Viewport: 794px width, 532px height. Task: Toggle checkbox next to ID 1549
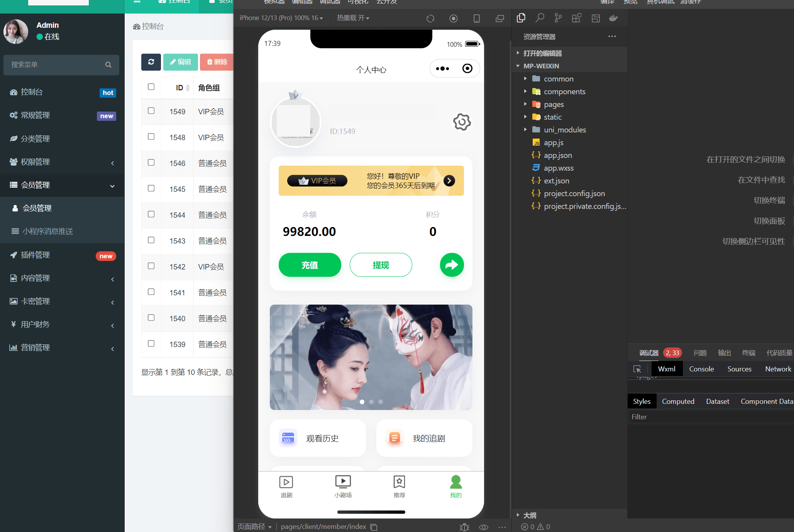[151, 110]
